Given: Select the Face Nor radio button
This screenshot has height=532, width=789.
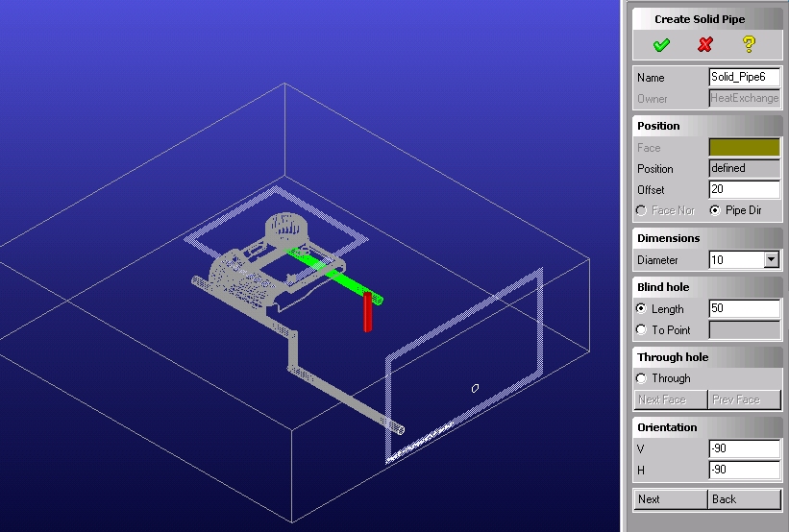Looking at the screenshot, I should point(641,210).
